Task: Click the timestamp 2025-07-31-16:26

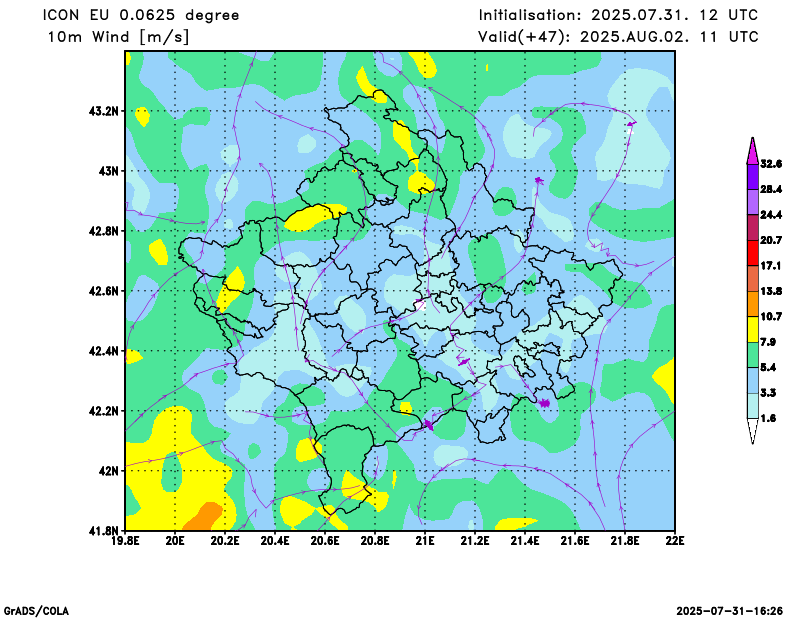Action: [730, 611]
